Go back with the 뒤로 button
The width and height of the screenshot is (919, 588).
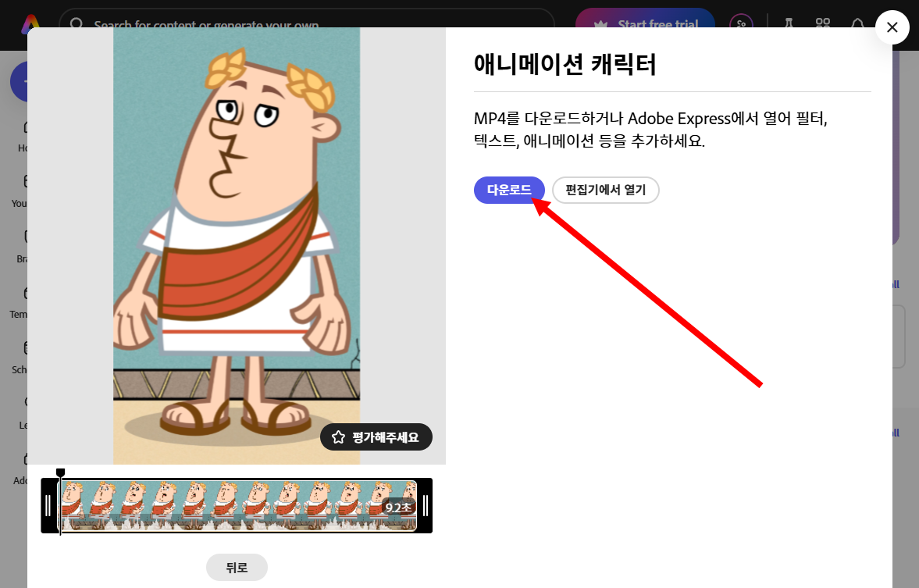point(237,568)
